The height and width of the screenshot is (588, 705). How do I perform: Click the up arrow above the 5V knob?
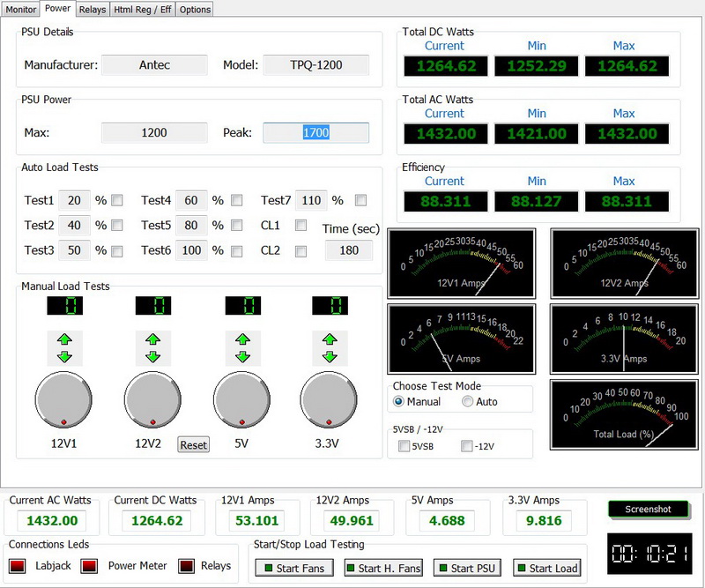(x=240, y=339)
